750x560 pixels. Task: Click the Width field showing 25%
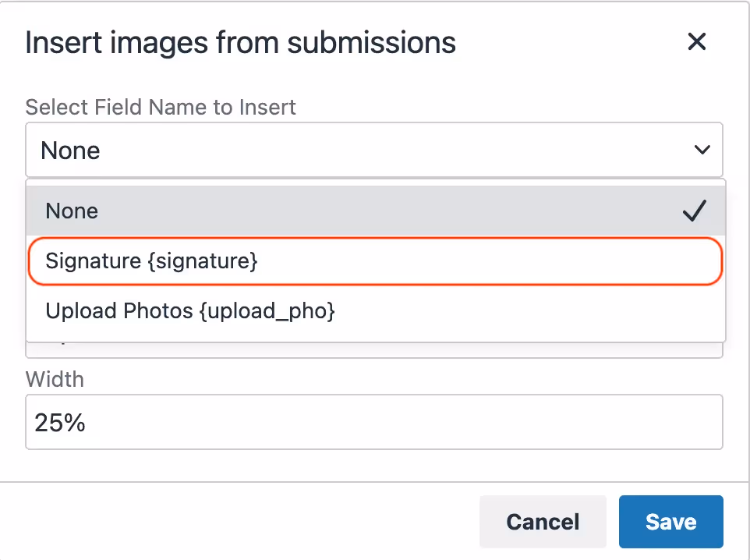(x=374, y=422)
